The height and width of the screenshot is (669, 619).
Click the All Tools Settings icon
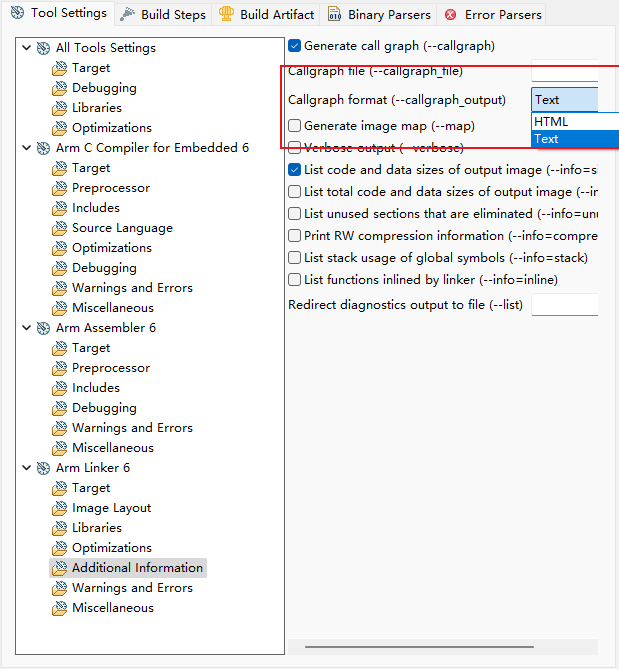coord(43,48)
